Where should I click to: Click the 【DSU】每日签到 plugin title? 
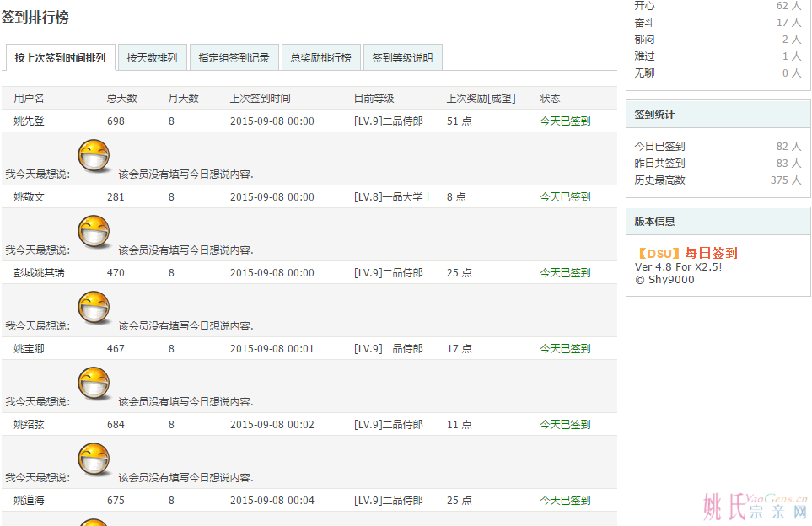point(686,253)
